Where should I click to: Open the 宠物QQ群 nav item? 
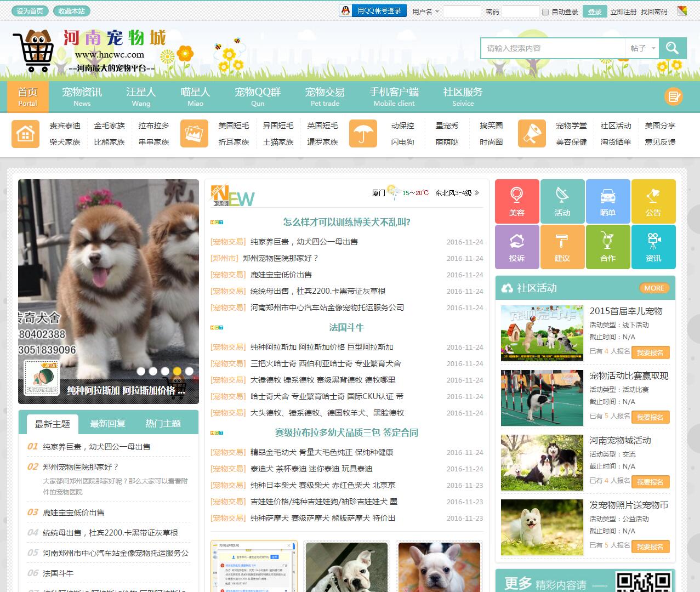tap(258, 96)
